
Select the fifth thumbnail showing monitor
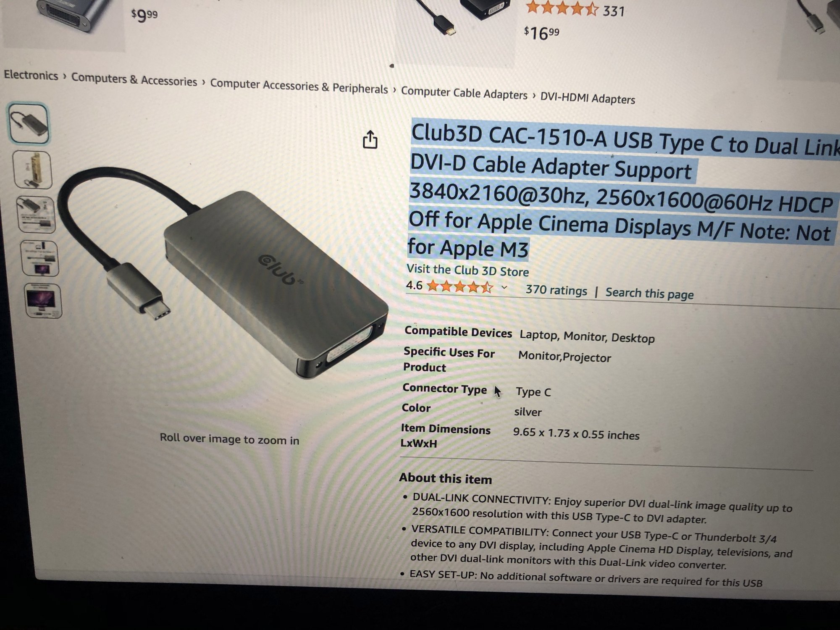43,301
